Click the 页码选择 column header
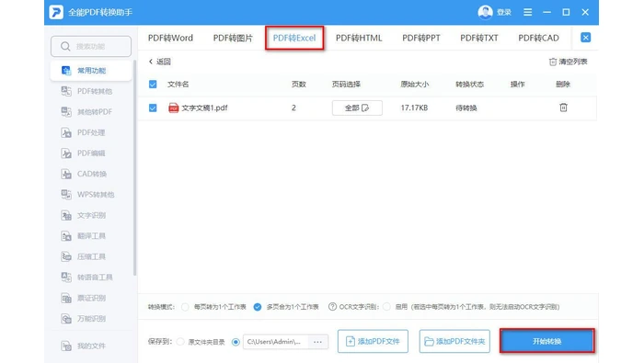The height and width of the screenshot is (363, 644). [x=346, y=85]
